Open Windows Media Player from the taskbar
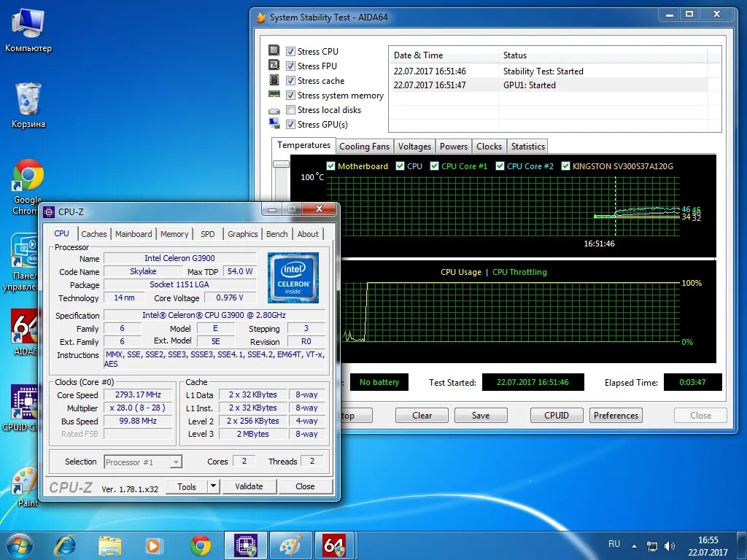The image size is (747, 560). 153,545
